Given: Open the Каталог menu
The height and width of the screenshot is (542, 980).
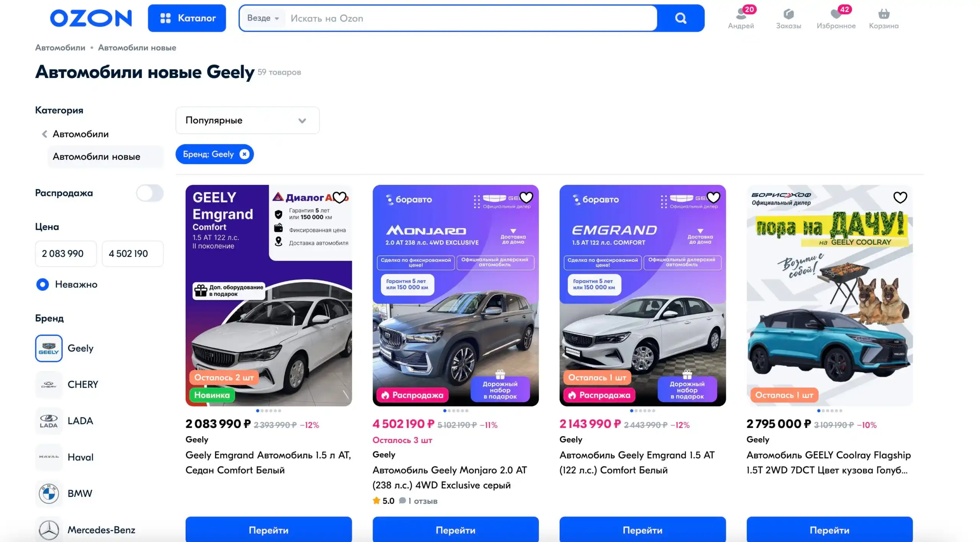Looking at the screenshot, I should (187, 18).
